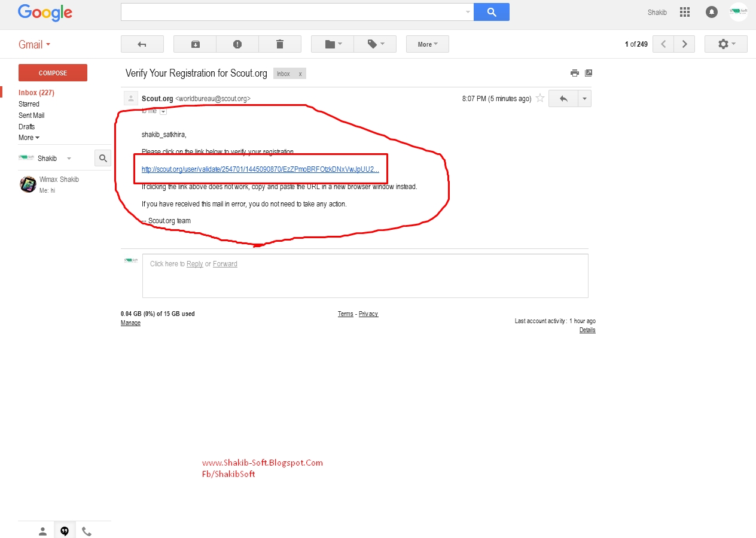The image size is (756, 538).
Task: Click the COMPOSE button
Action: tap(53, 73)
